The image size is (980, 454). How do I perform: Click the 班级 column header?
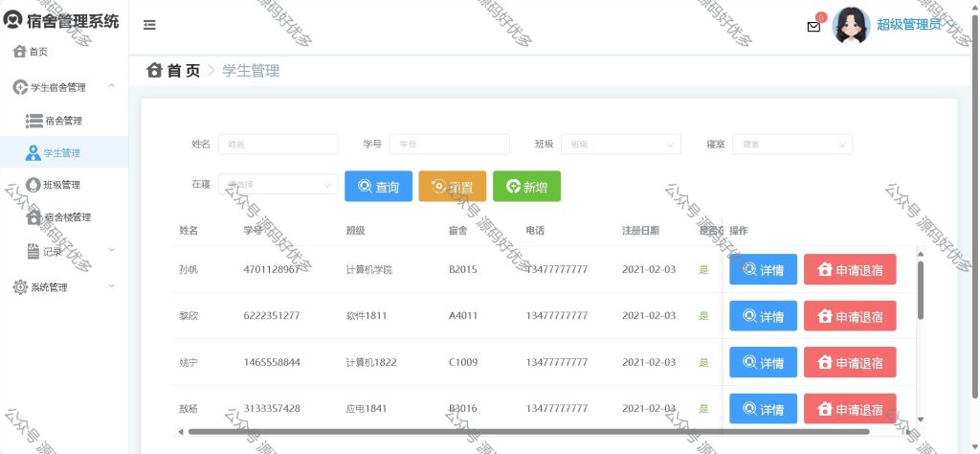(356, 230)
